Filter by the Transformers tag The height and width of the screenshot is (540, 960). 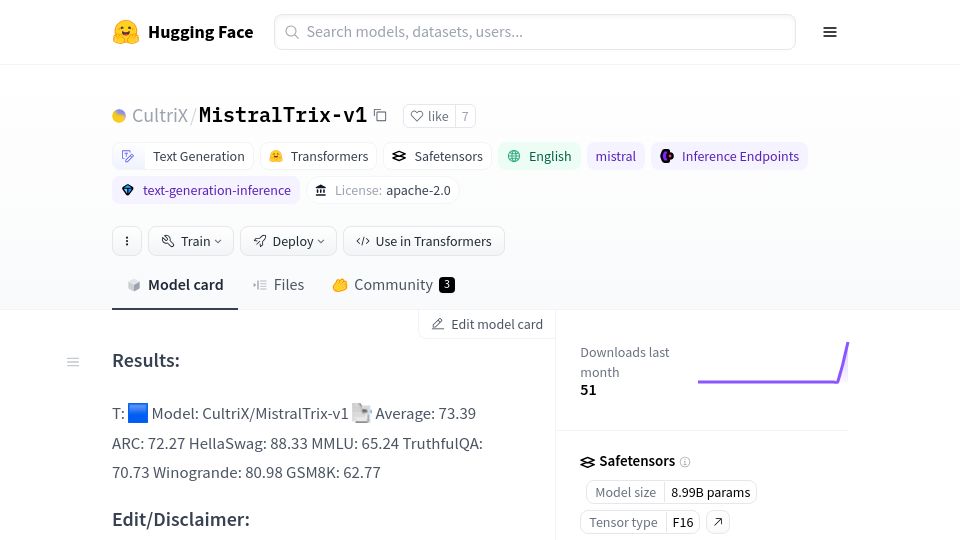point(318,156)
